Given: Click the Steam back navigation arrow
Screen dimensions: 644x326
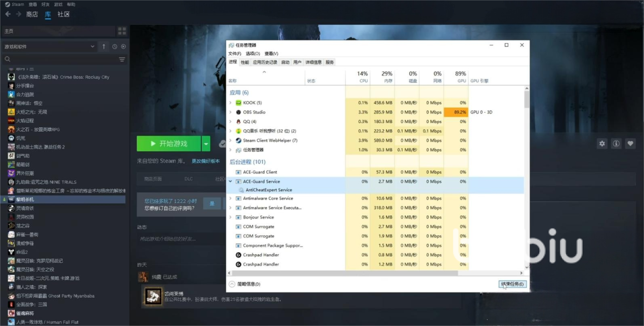Looking at the screenshot, I should click(8, 14).
